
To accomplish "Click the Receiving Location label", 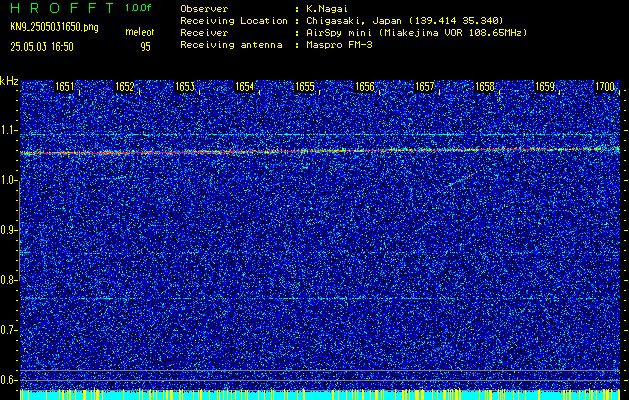I will 234,21.
